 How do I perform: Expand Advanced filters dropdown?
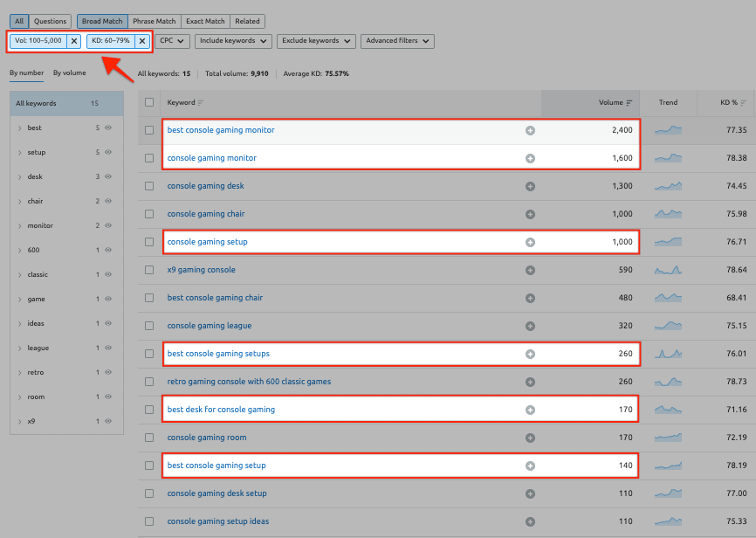click(397, 41)
